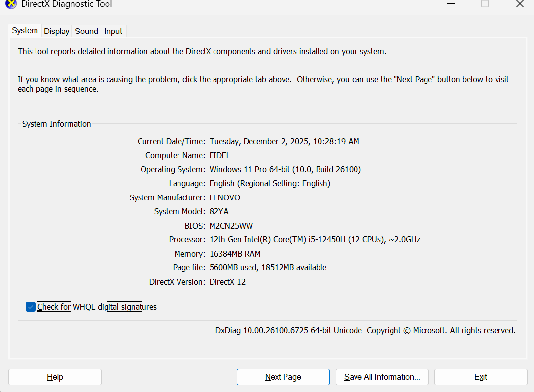
Task: Click the maximize window control
Action: pyautogui.click(x=485, y=4)
